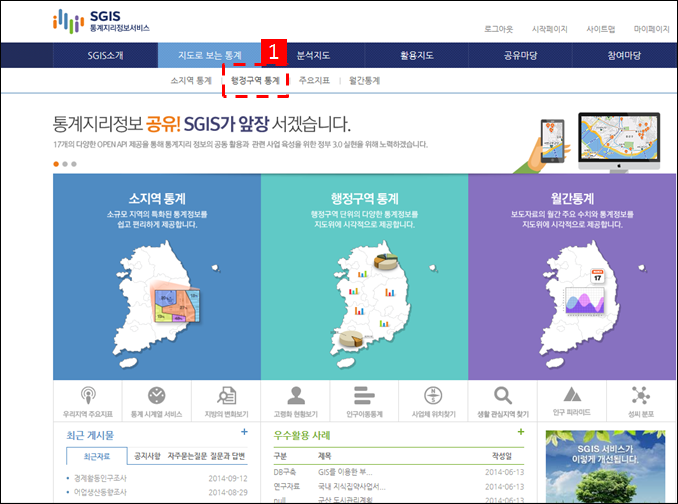Viewport: 678px width, 504px height.
Task: Click the SGIS 서비스가 이렇게 개선됩니다 banner
Action: 605,466
